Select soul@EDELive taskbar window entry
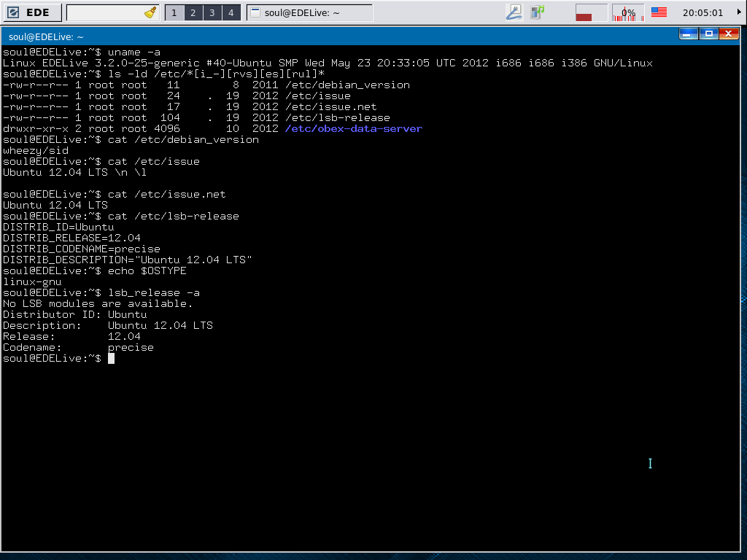The width and height of the screenshot is (747, 560). 309,13
